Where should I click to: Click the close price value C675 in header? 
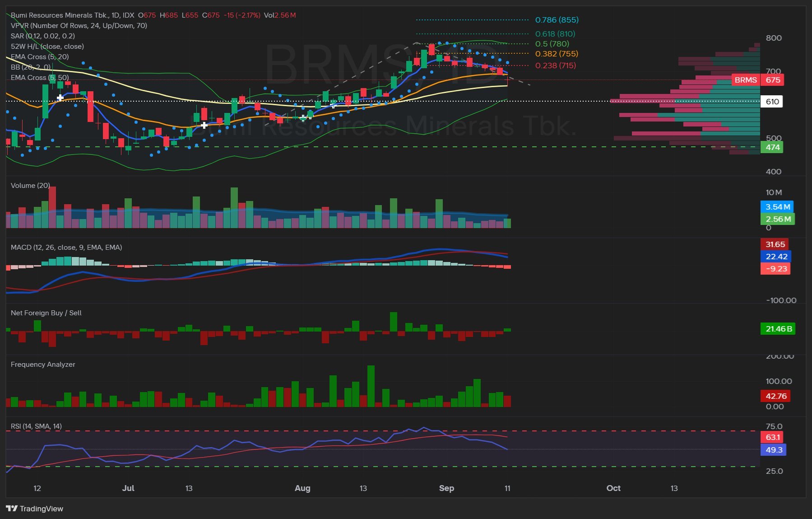pyautogui.click(x=211, y=15)
